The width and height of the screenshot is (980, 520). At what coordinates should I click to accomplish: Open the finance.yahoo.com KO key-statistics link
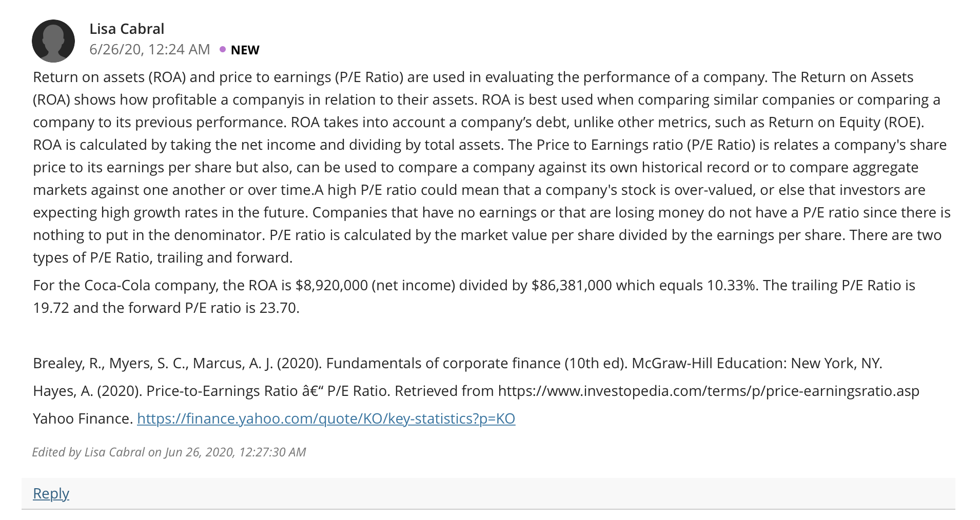tap(326, 418)
